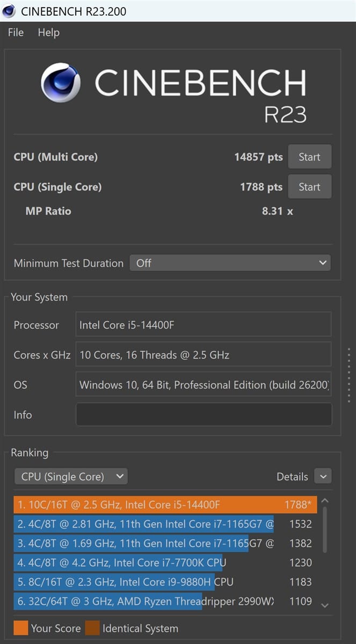Open the File menu
The height and width of the screenshot is (644, 356).
[x=16, y=33]
